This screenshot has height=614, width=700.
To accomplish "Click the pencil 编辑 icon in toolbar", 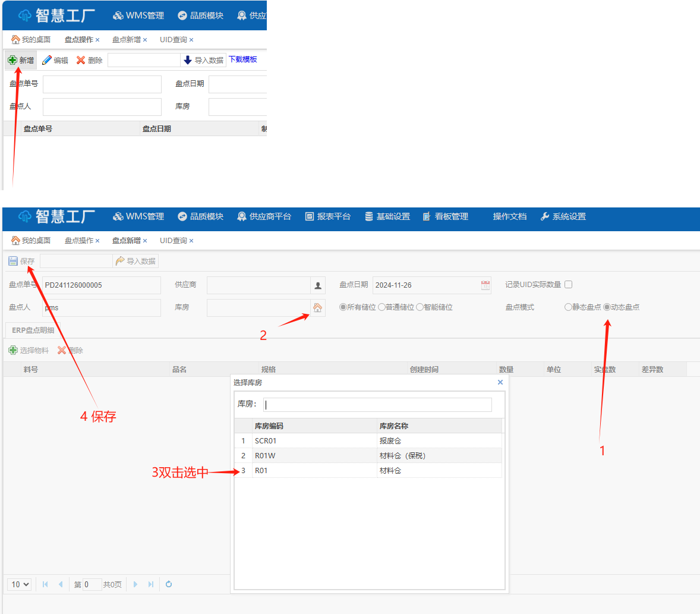I will point(47,60).
